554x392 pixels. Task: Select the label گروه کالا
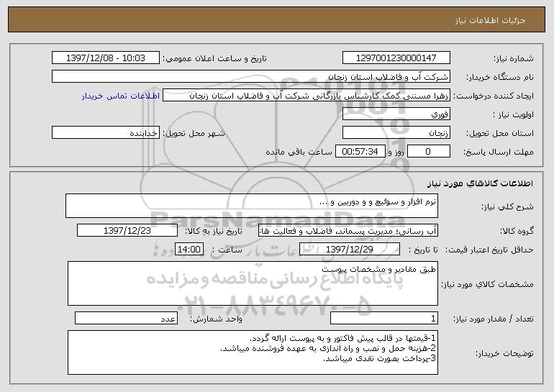(517, 232)
